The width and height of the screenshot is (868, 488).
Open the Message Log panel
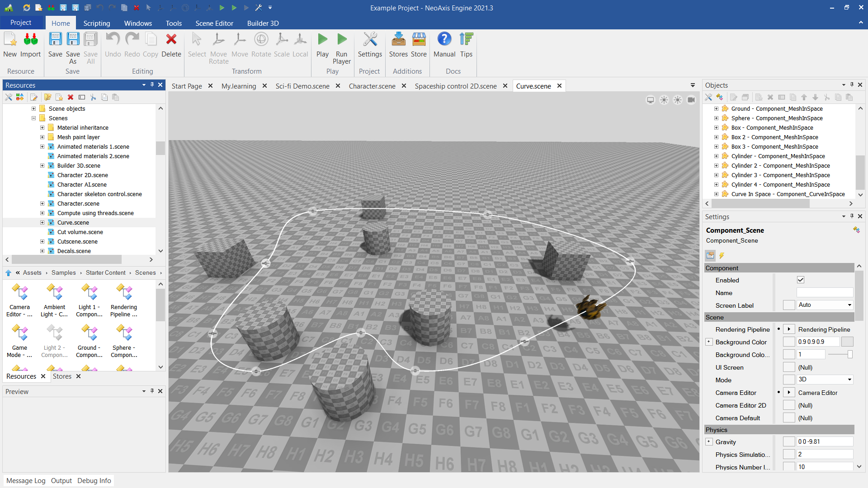(26, 481)
